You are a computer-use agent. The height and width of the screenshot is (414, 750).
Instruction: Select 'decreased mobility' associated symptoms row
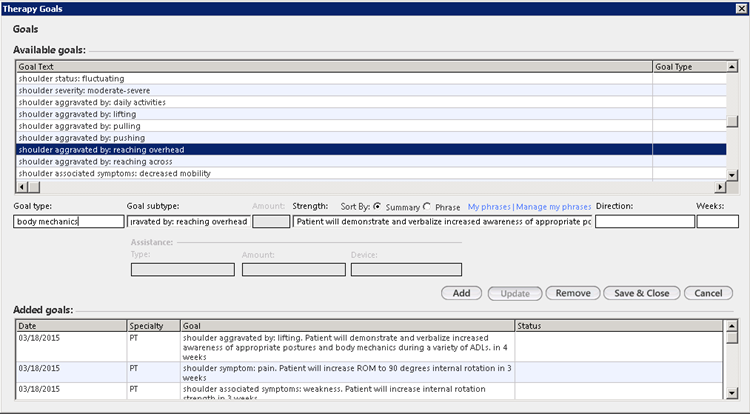coord(371,174)
